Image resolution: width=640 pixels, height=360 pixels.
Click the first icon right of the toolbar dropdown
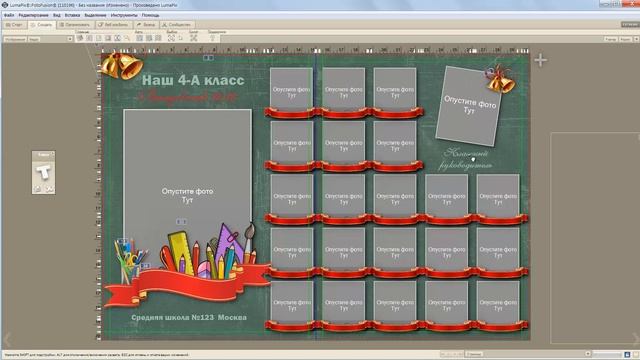(80, 38)
